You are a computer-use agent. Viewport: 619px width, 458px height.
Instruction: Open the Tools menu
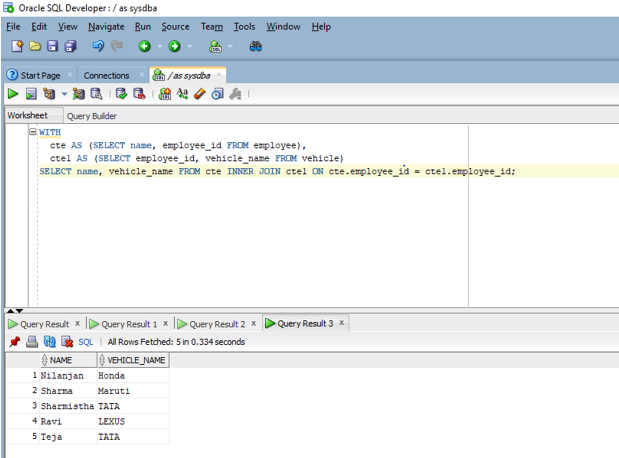pyautogui.click(x=244, y=26)
